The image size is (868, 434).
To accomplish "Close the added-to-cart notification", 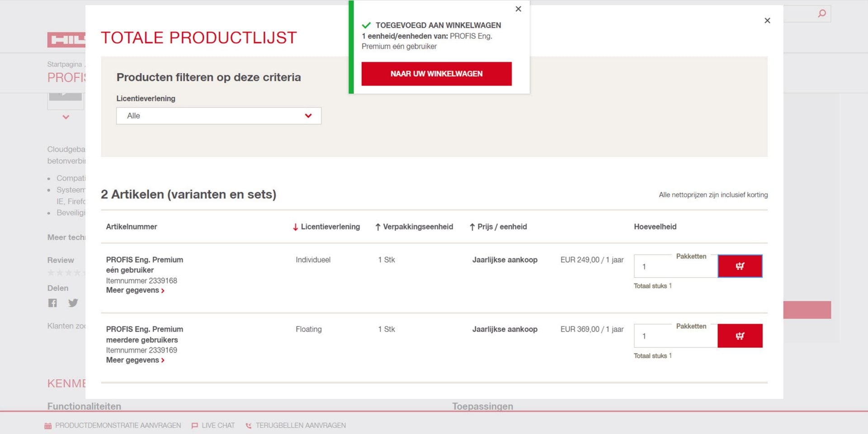I will pos(518,9).
